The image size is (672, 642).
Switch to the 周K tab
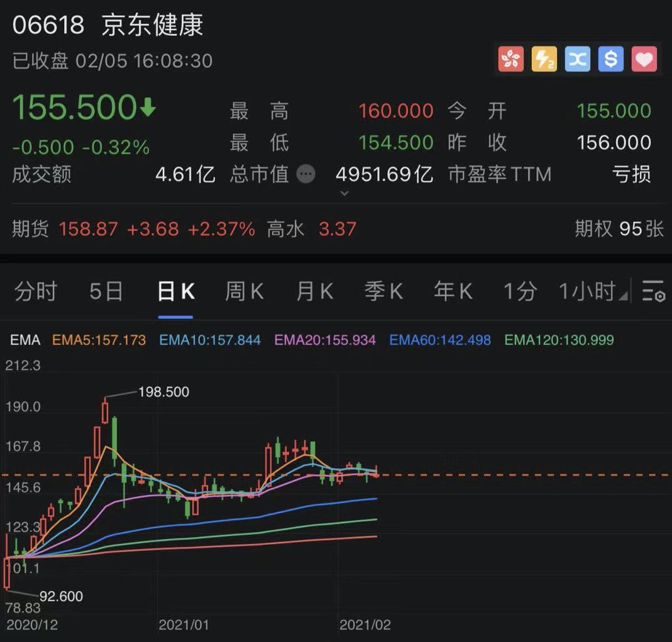pyautogui.click(x=244, y=291)
